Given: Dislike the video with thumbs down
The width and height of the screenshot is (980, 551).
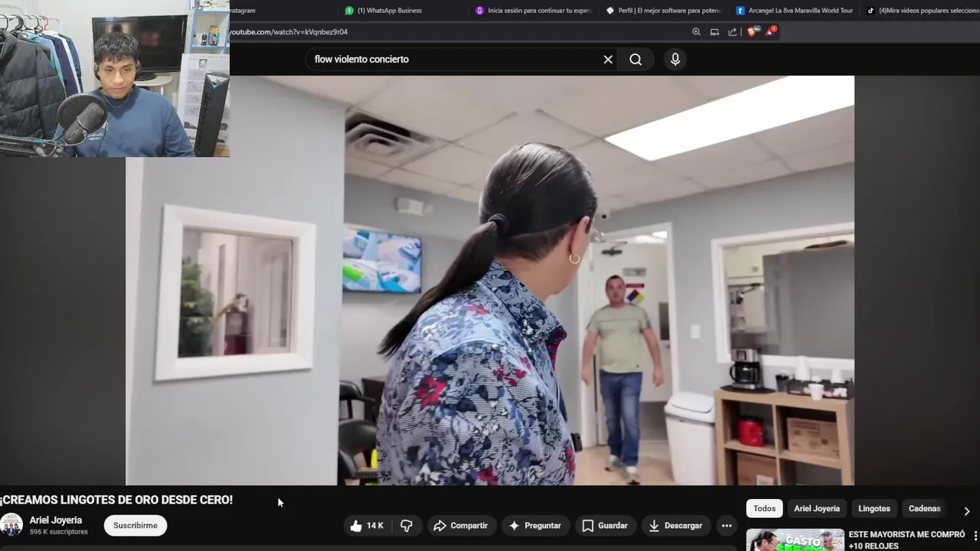Looking at the screenshot, I should [407, 526].
